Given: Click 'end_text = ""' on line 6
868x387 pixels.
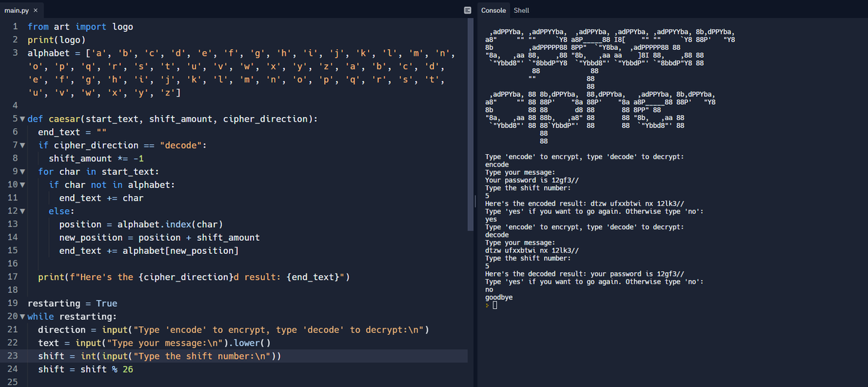Looking at the screenshot, I should [x=72, y=132].
